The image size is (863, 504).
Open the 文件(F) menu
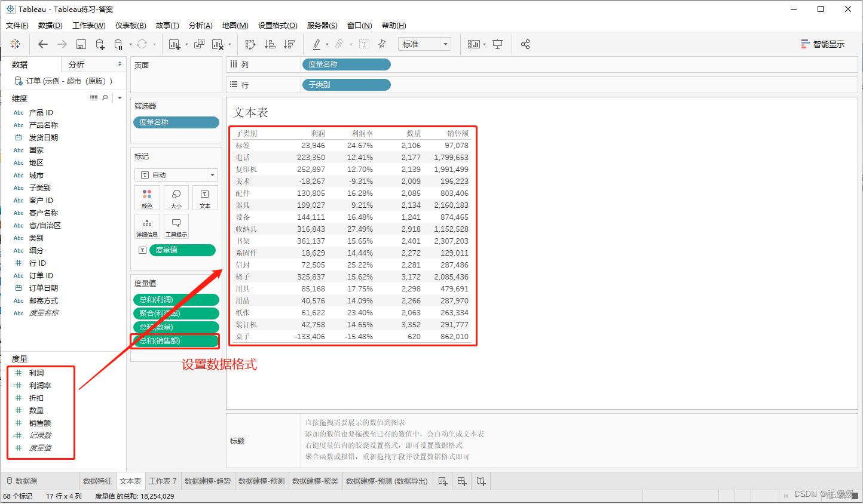click(x=17, y=26)
